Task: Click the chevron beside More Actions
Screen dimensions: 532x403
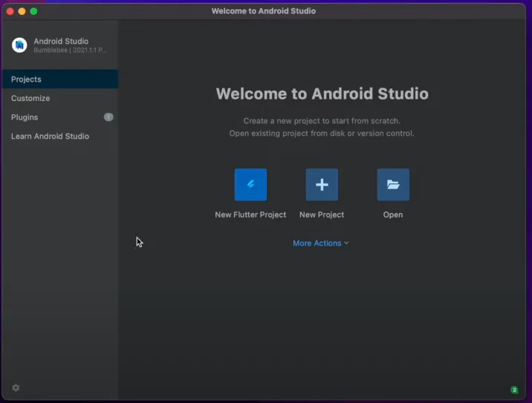Action: click(x=346, y=243)
